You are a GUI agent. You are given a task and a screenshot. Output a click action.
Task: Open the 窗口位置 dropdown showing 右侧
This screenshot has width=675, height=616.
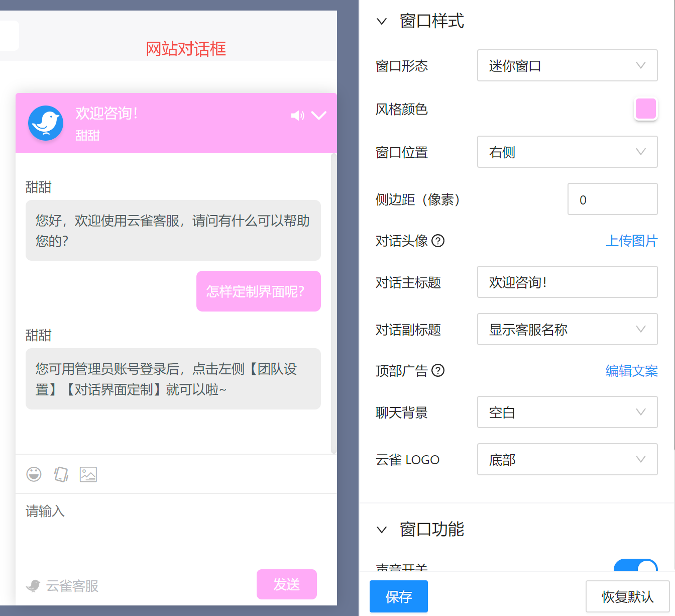tap(567, 152)
